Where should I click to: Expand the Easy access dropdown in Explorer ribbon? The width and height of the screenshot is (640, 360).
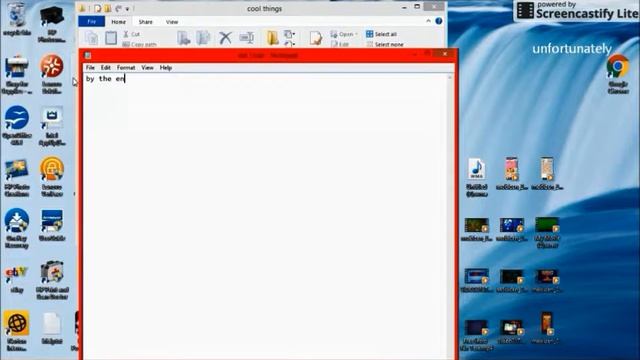pyautogui.click(x=289, y=43)
